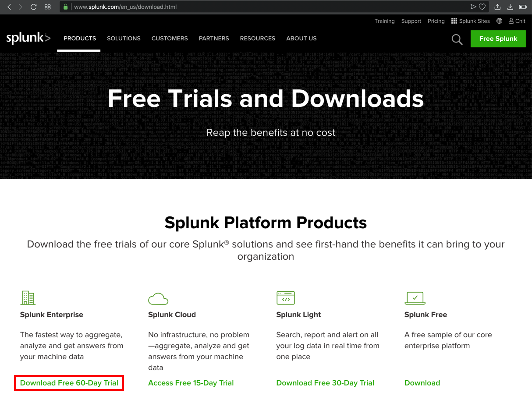Open the tab grid overview icon

[x=48, y=7]
